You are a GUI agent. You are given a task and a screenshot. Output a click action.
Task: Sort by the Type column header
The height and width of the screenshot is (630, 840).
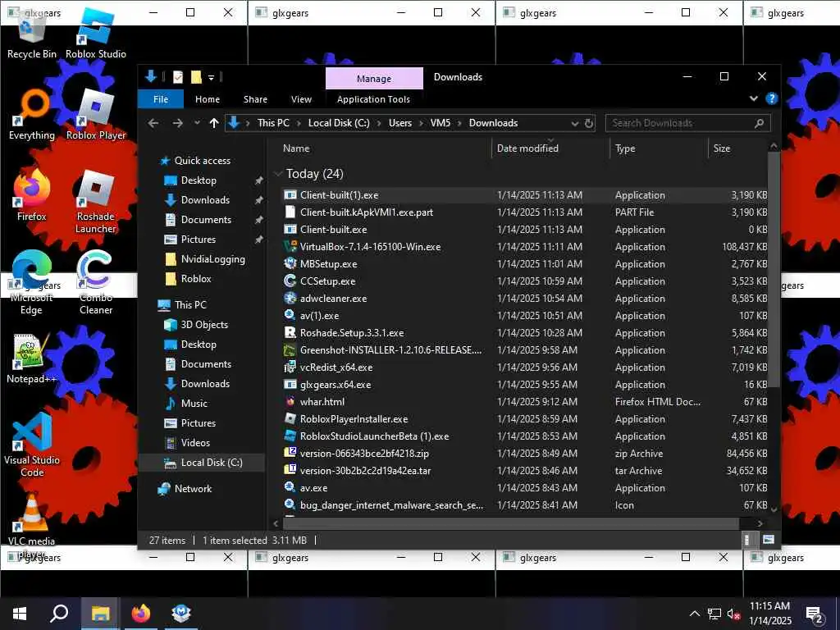coord(659,148)
